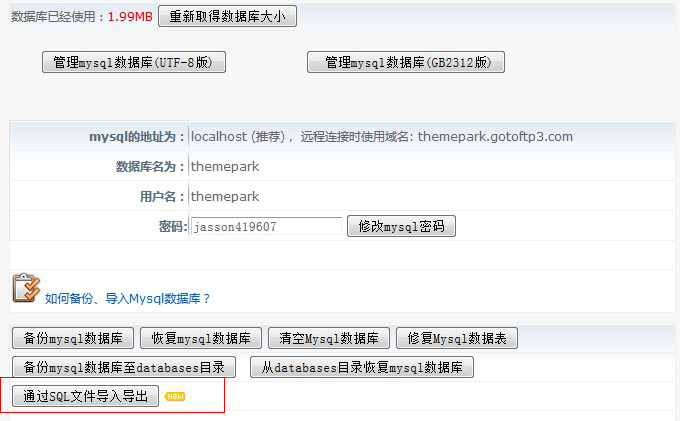The image size is (680, 421).
Task: Click the mysql password input field
Action: pyautogui.click(x=266, y=226)
